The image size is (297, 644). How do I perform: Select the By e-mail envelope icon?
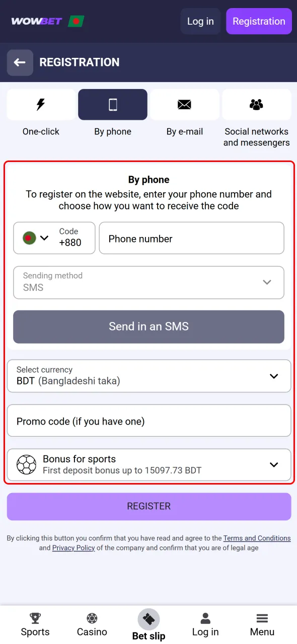tap(184, 104)
